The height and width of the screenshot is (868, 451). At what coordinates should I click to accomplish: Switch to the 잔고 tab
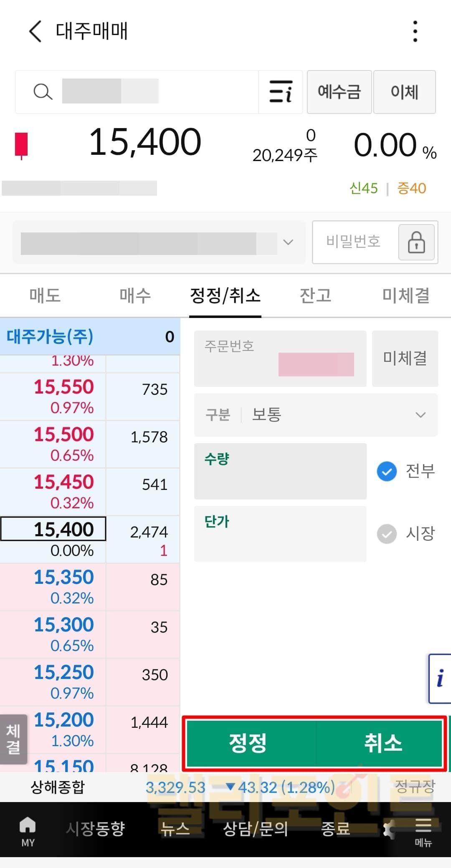316,295
